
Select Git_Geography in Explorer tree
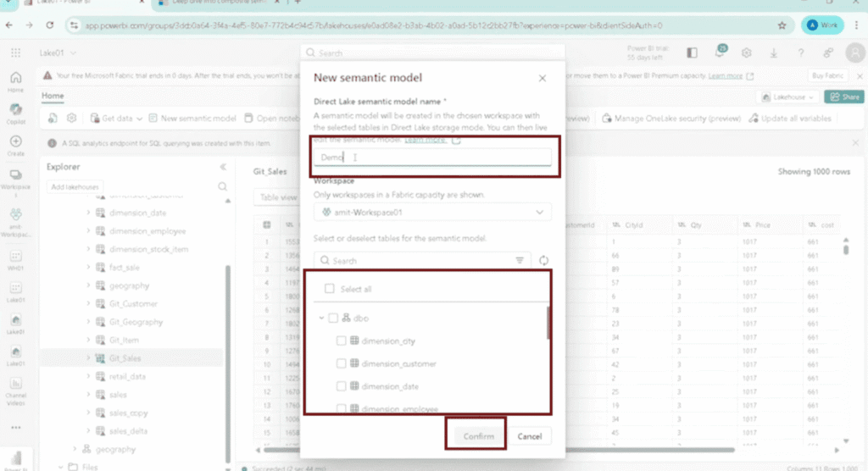pyautogui.click(x=136, y=322)
